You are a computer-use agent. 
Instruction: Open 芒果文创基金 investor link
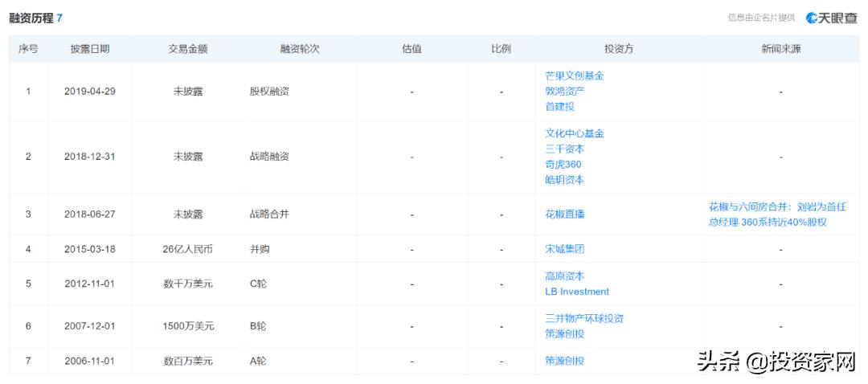point(574,76)
